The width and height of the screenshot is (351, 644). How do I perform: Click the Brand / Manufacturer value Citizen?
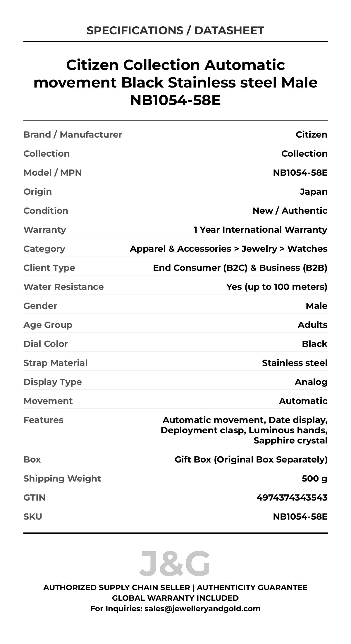click(311, 135)
